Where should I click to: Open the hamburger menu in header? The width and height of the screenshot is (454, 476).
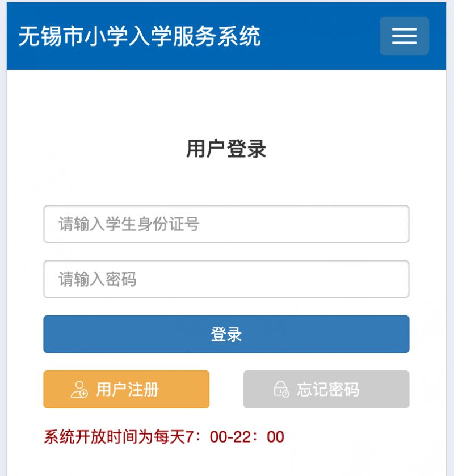coord(404,36)
